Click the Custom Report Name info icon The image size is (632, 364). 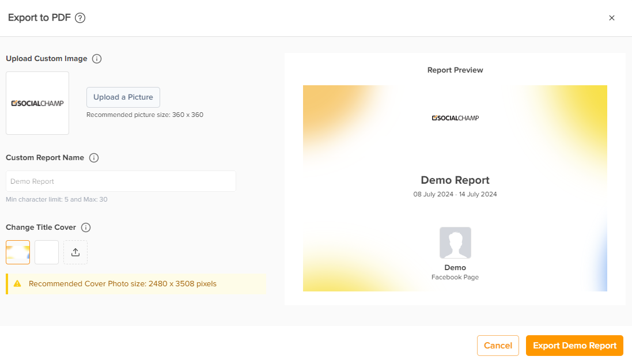click(x=93, y=157)
